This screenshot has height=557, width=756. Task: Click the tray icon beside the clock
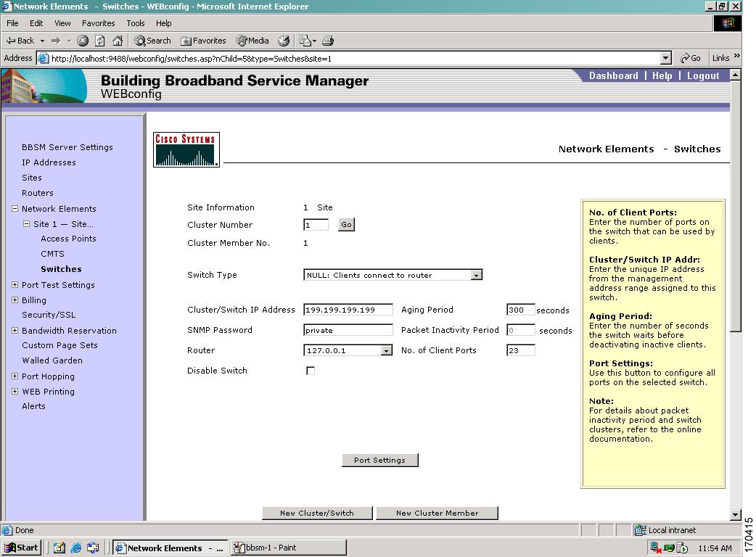pos(682,548)
